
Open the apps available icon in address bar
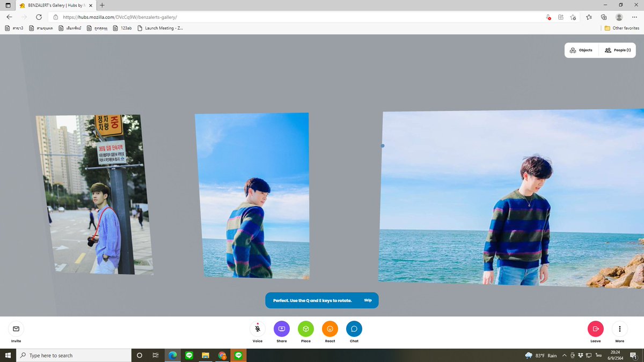[x=561, y=17]
